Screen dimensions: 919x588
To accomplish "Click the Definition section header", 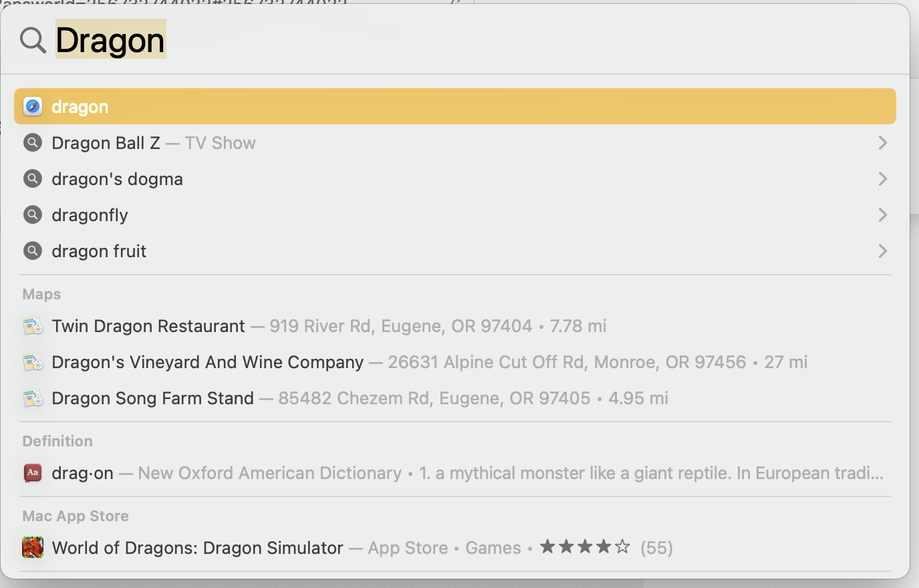I will (x=57, y=441).
